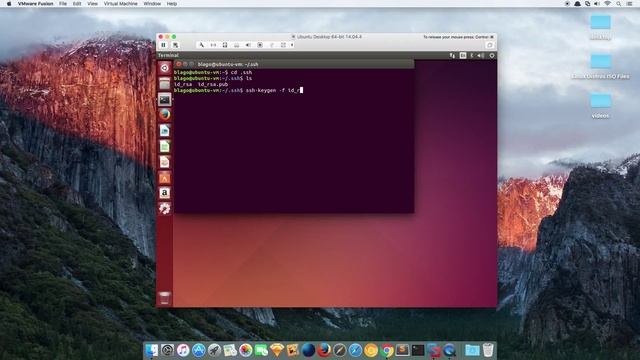Open Files manager in the Ubuntu launcher
The height and width of the screenshot is (360, 640).
point(164,84)
